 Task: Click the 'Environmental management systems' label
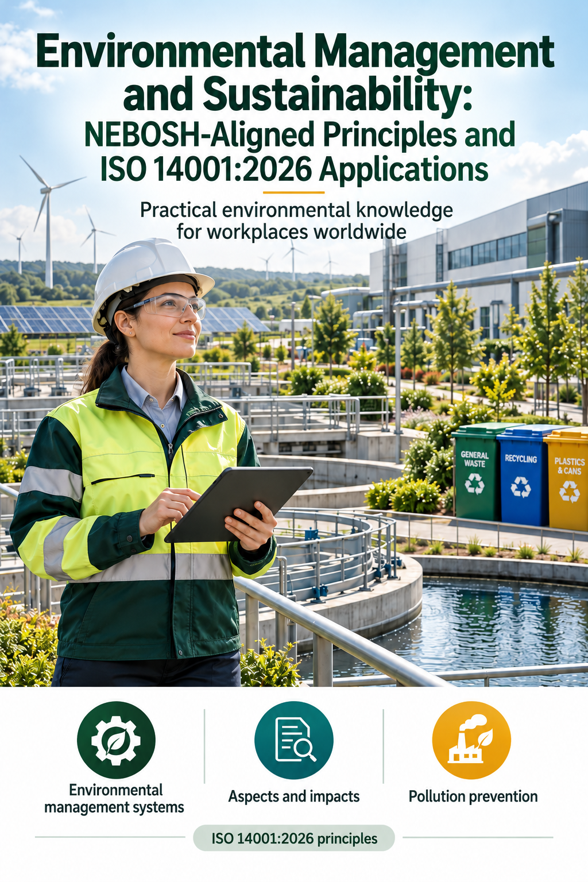pyautogui.click(x=114, y=799)
